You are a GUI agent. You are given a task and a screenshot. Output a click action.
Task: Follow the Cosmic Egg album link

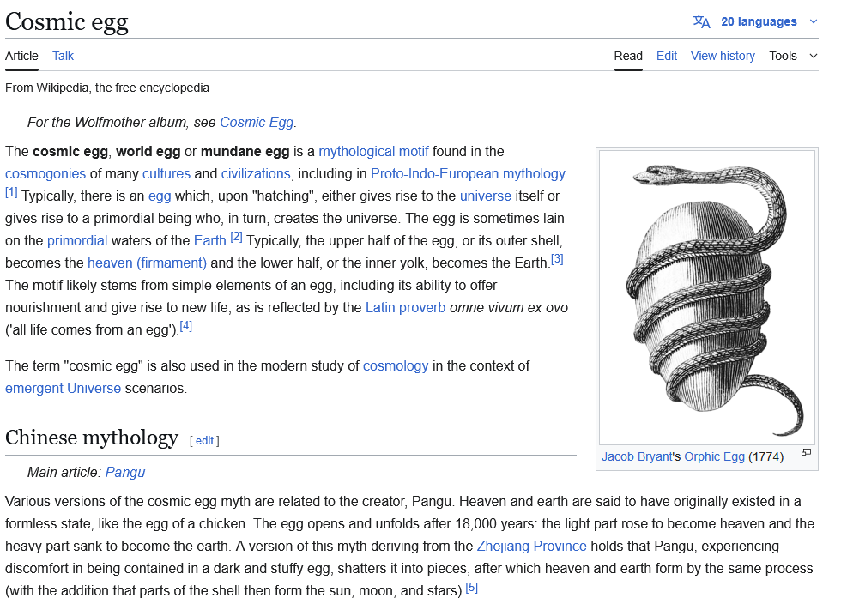[257, 122]
